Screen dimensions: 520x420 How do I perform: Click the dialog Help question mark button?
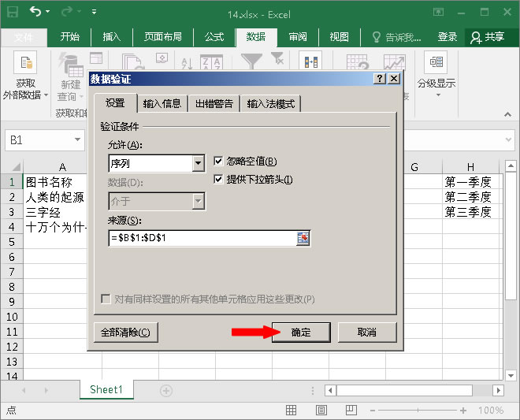380,79
